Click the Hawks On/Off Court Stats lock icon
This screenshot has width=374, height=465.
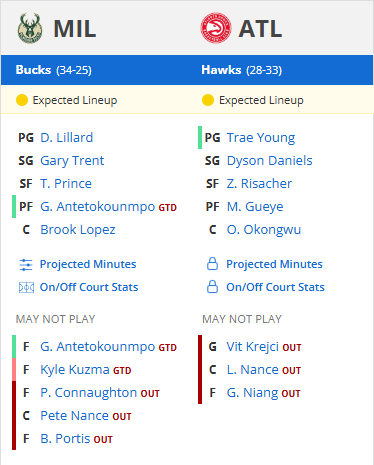pyautogui.click(x=212, y=287)
